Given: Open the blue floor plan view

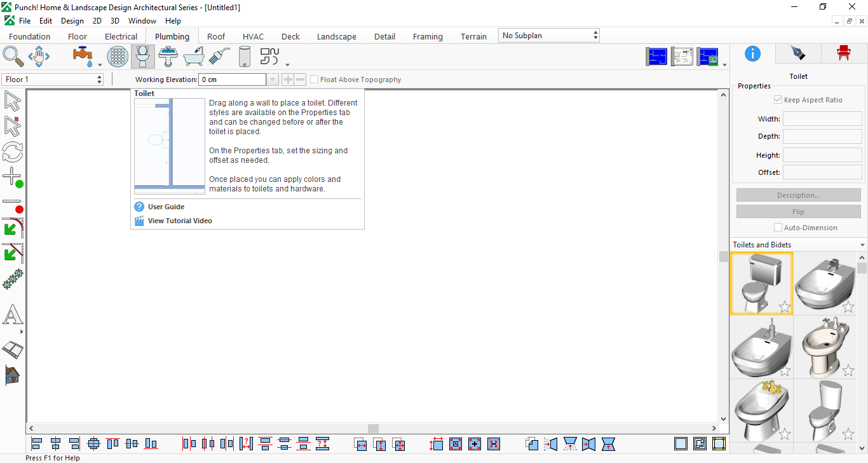Looking at the screenshot, I should coord(656,57).
